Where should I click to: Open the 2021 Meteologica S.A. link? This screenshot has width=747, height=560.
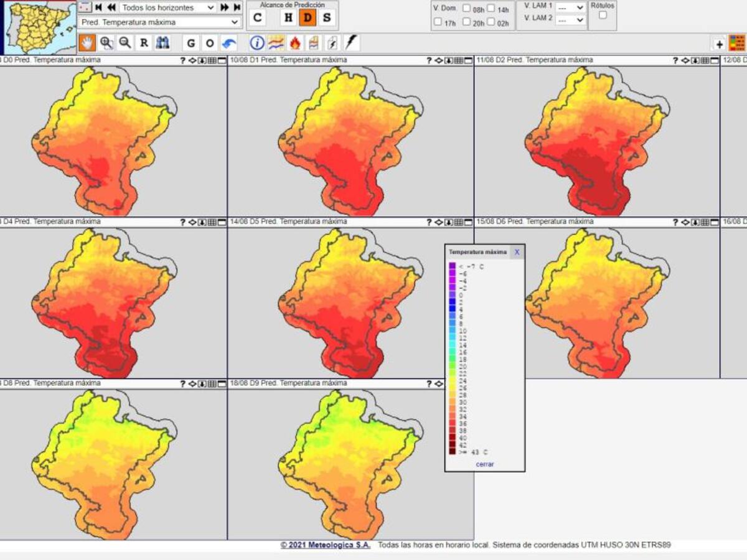pos(325,545)
